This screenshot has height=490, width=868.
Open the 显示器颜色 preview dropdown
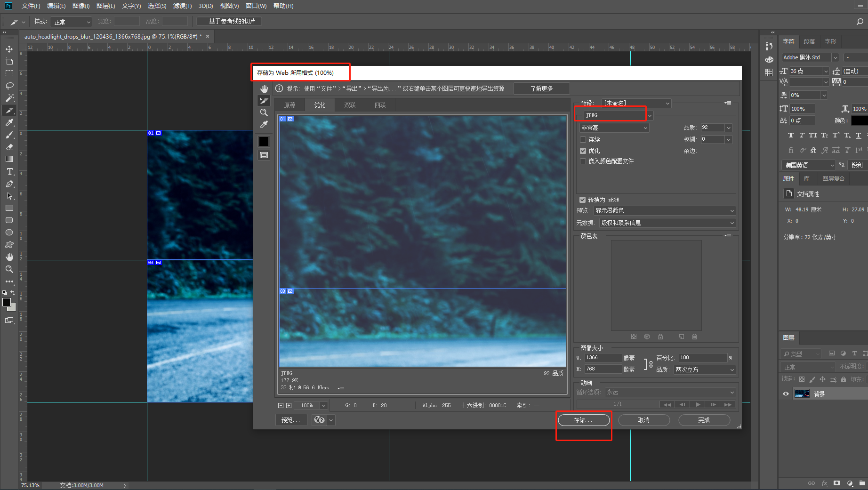[x=664, y=211]
